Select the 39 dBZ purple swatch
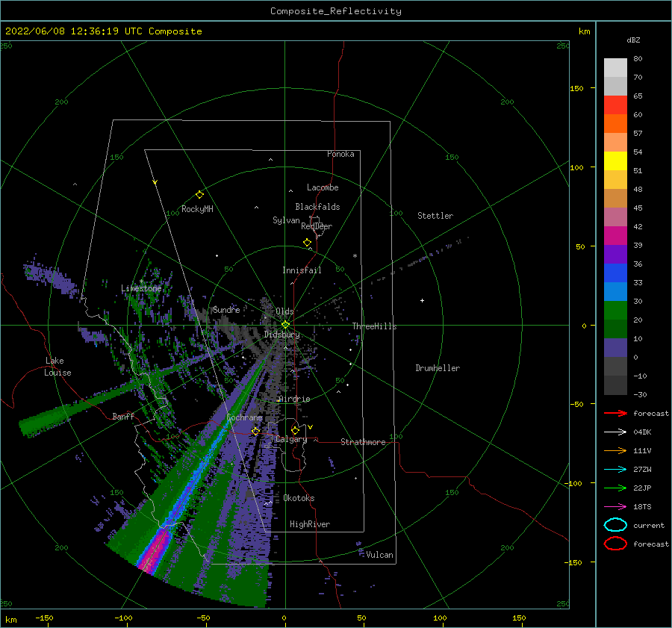The width and height of the screenshot is (672, 628). tap(615, 254)
